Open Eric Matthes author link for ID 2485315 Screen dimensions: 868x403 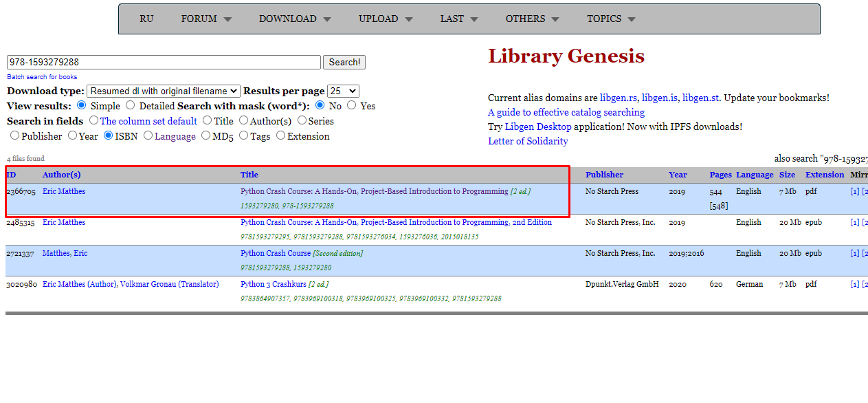[x=64, y=222]
